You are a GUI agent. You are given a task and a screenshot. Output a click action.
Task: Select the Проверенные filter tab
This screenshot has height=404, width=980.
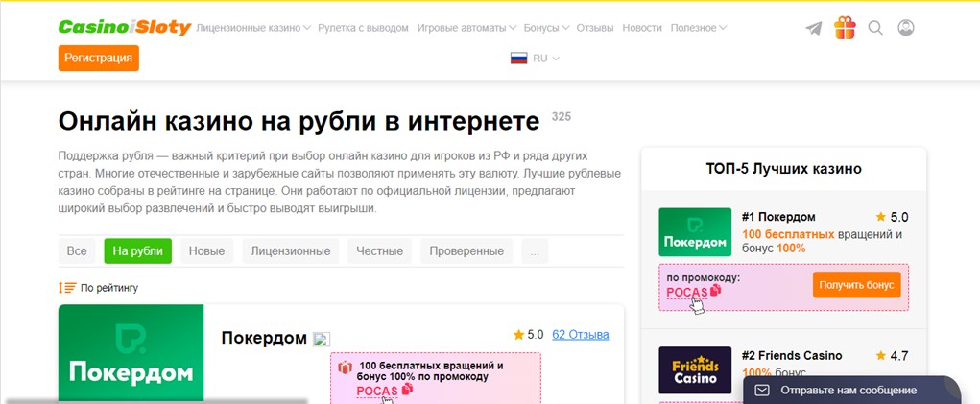tap(466, 251)
